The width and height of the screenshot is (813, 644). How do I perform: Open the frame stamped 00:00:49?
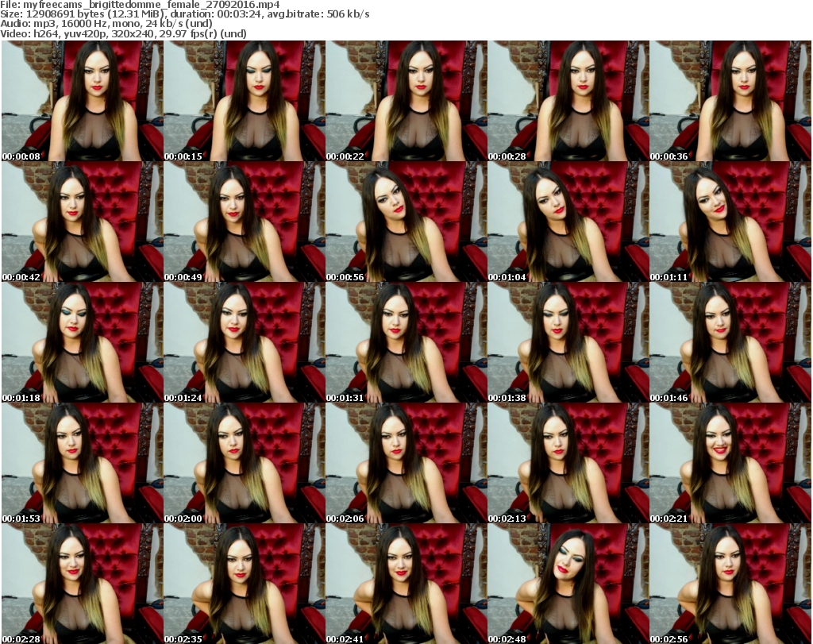point(245,222)
